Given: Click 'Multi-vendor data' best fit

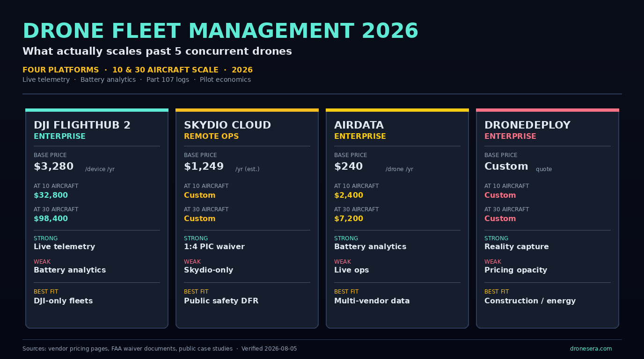Looking at the screenshot, I should click(372, 301).
